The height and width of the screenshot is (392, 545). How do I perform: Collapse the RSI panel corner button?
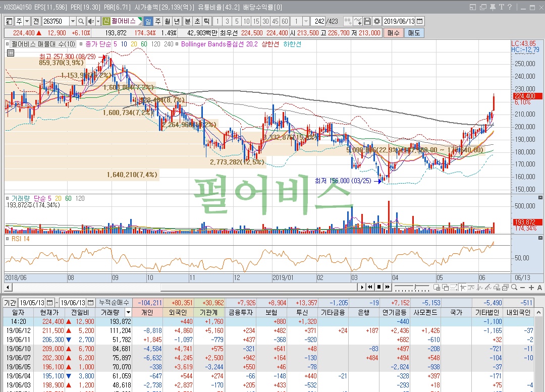(540, 238)
